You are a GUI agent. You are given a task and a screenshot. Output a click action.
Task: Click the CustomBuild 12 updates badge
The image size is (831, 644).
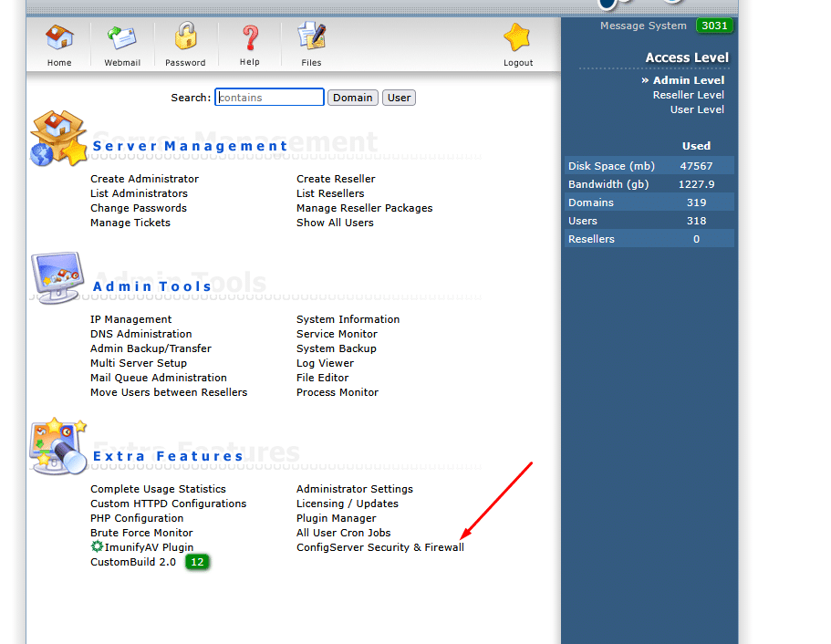(197, 562)
